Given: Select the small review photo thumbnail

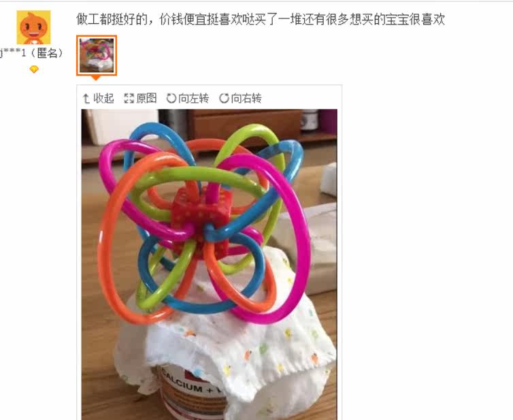Looking at the screenshot, I should tap(97, 55).
